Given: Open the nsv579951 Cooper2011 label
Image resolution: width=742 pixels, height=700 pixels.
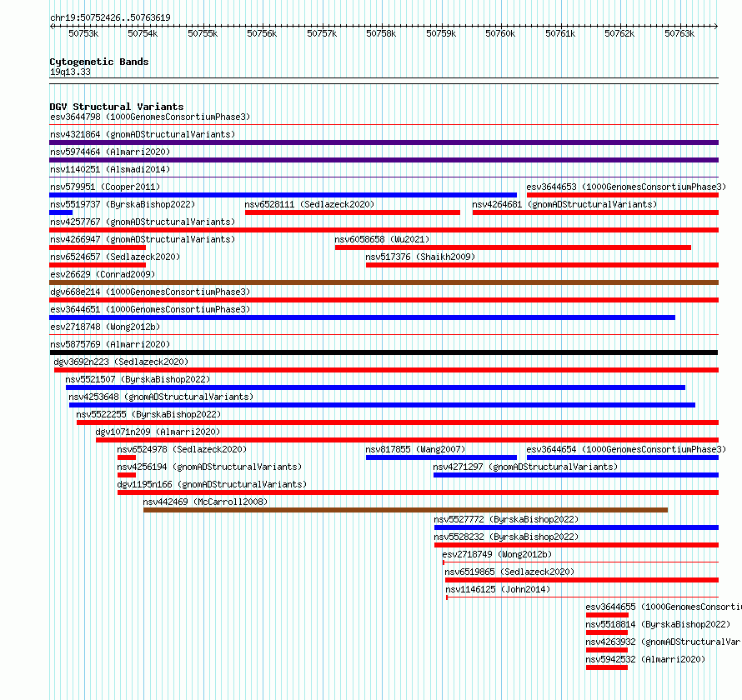Looking at the screenshot, I should point(105,187).
